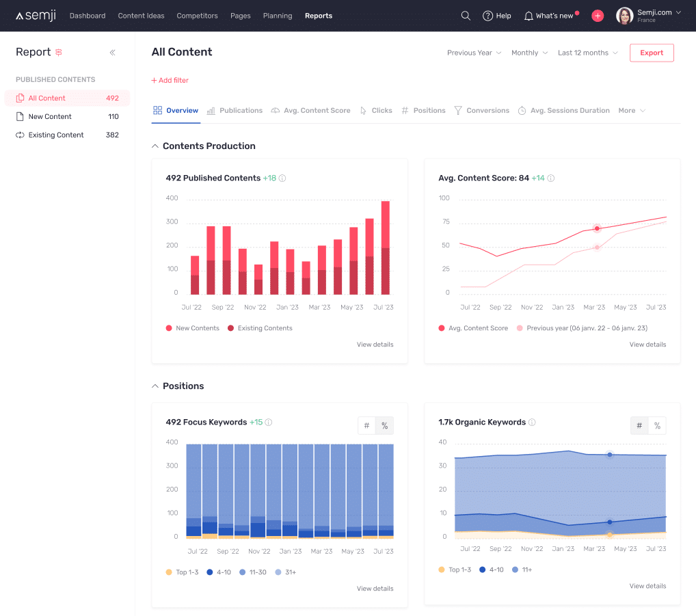This screenshot has height=616, width=696.
Task: Click the Export button
Action: pyautogui.click(x=651, y=53)
